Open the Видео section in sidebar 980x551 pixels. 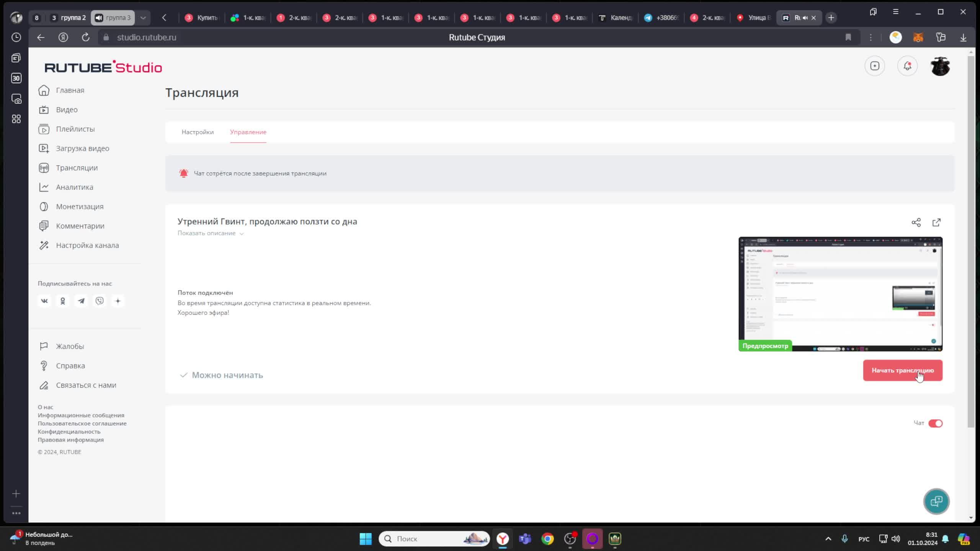(x=58, y=110)
